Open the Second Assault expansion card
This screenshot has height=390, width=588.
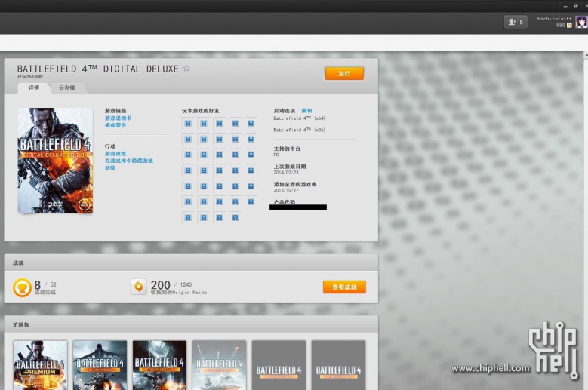coord(159,365)
